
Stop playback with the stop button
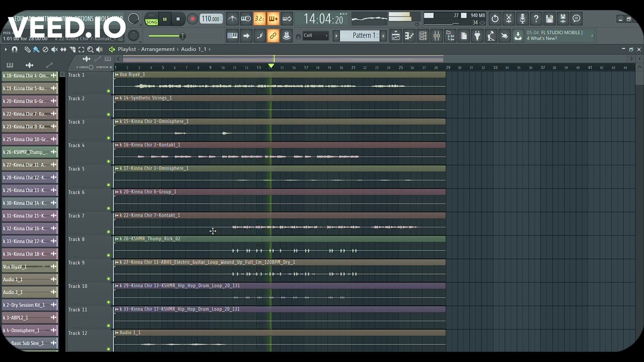[x=178, y=20]
